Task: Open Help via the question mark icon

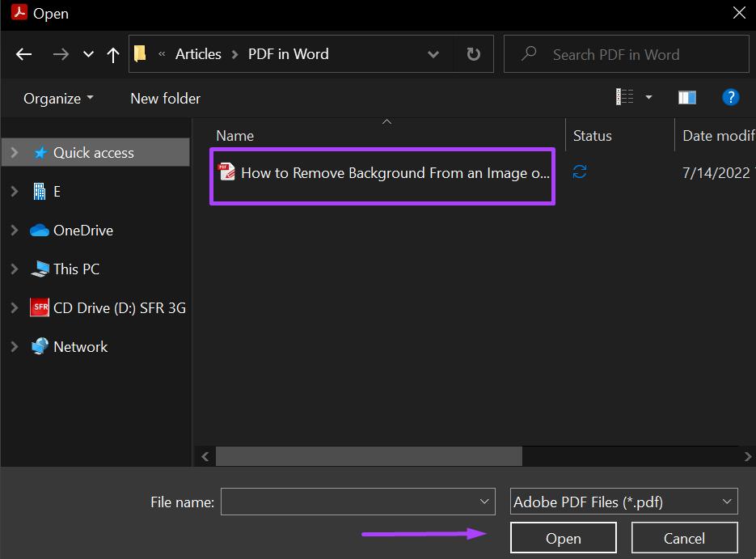Action: tap(730, 97)
